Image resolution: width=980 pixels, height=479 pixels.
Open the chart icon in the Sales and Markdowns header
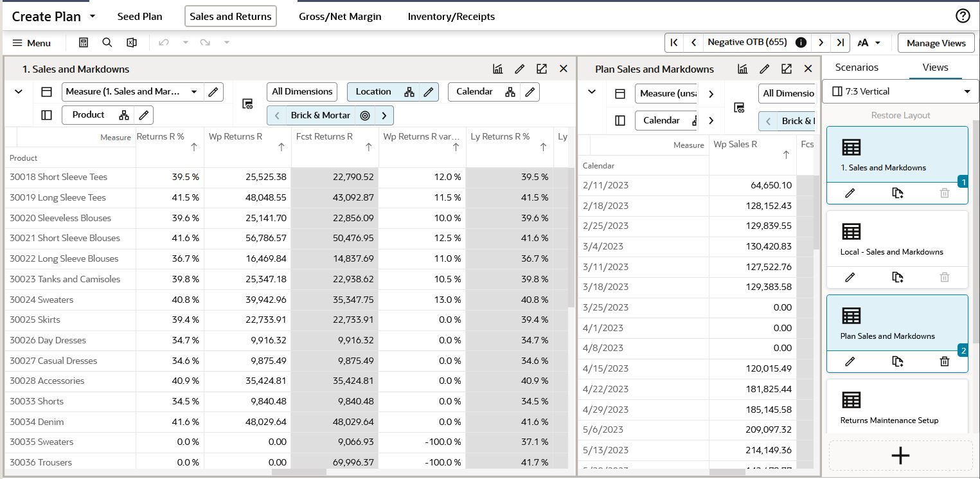497,69
